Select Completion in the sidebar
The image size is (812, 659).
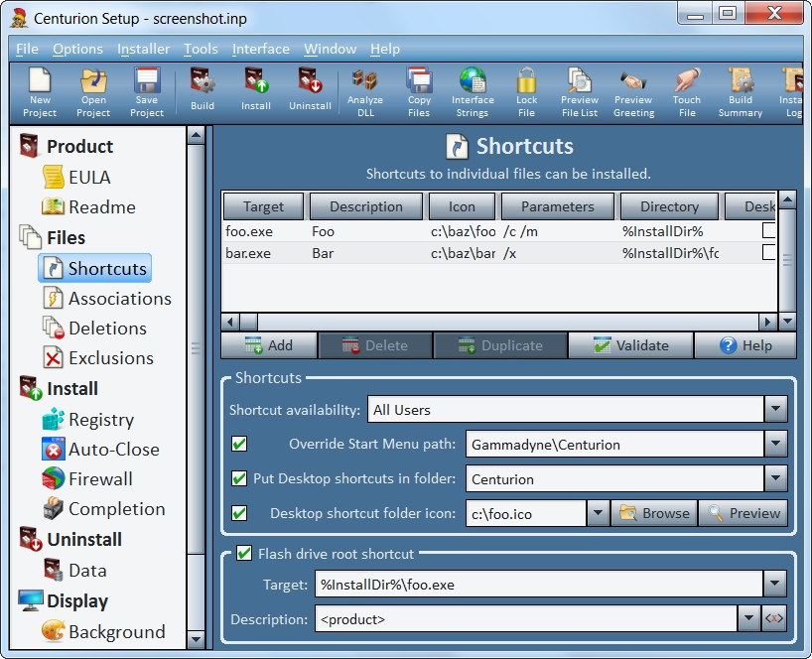coord(103,509)
